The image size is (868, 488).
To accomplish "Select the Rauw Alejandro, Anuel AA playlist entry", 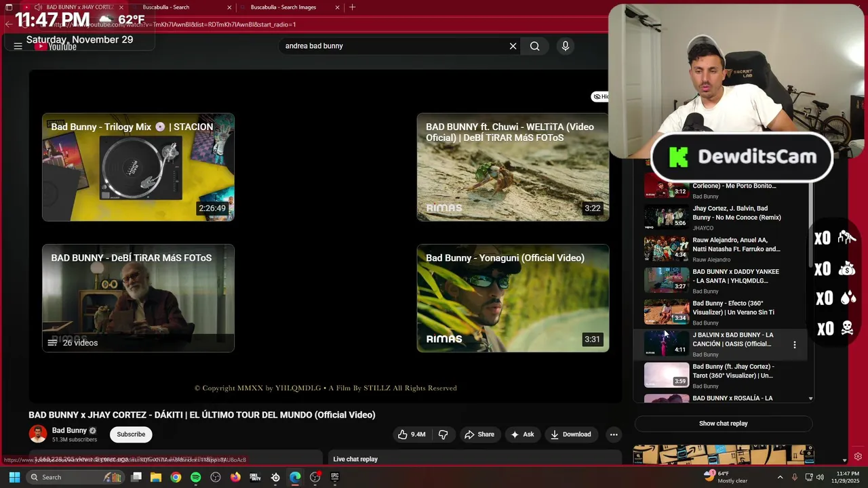I will coord(721,249).
